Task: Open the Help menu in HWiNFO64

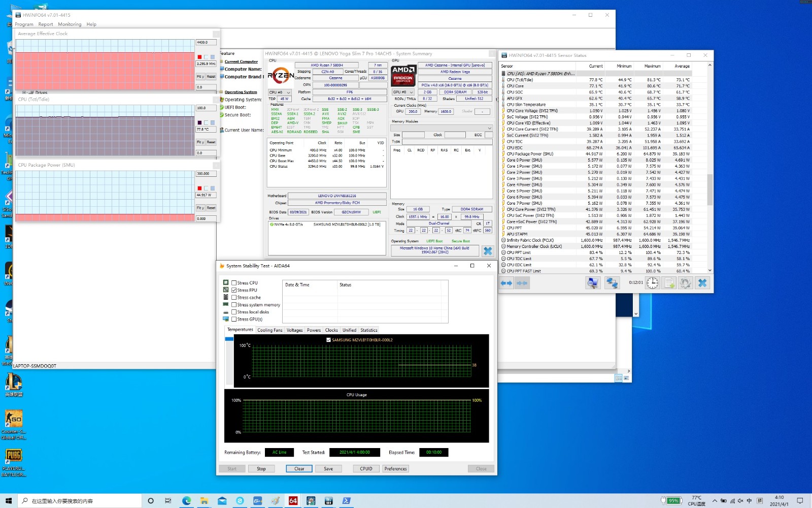Action: tap(91, 24)
